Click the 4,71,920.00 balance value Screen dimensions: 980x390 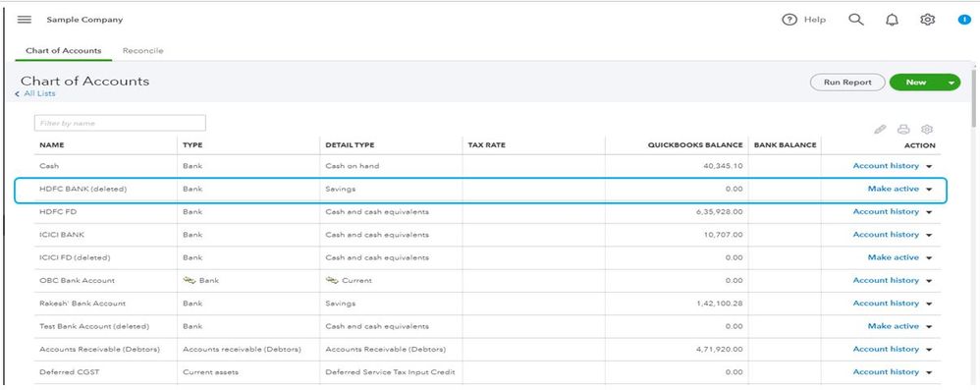(720, 350)
